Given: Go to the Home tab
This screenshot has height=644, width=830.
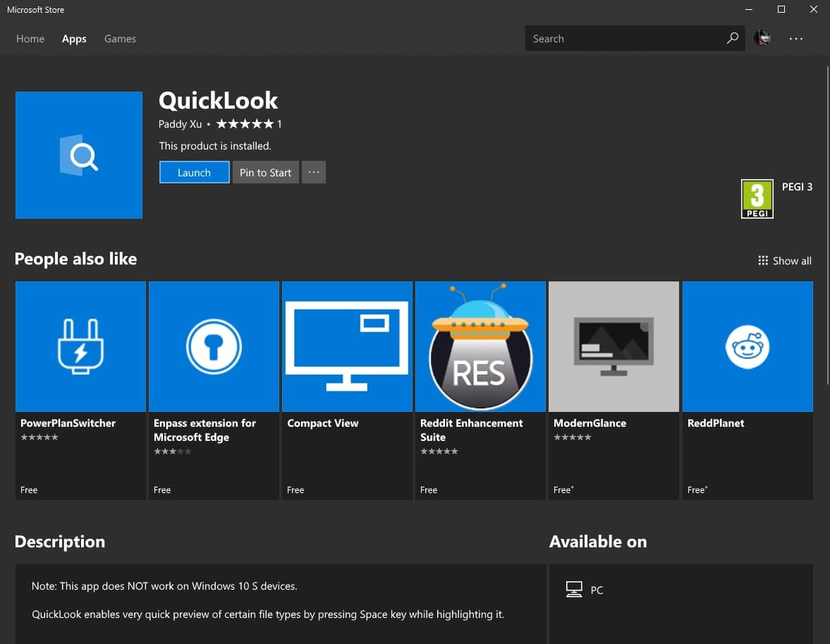Looking at the screenshot, I should tap(30, 39).
